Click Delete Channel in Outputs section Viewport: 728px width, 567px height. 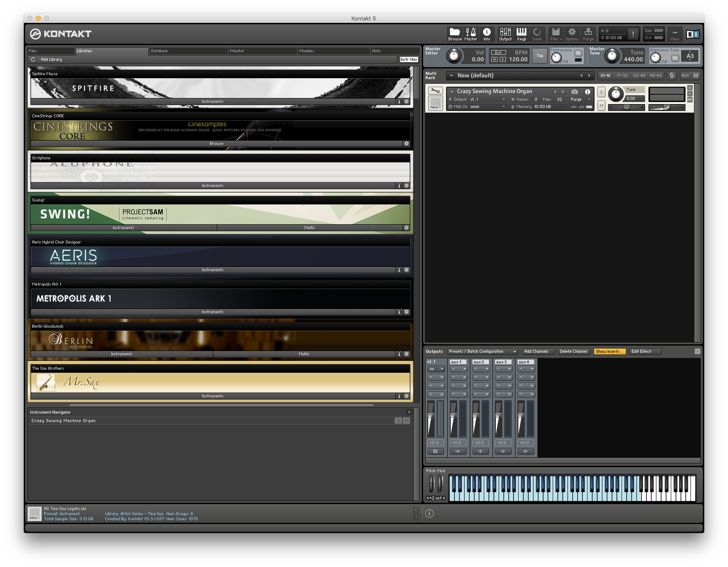[574, 352]
